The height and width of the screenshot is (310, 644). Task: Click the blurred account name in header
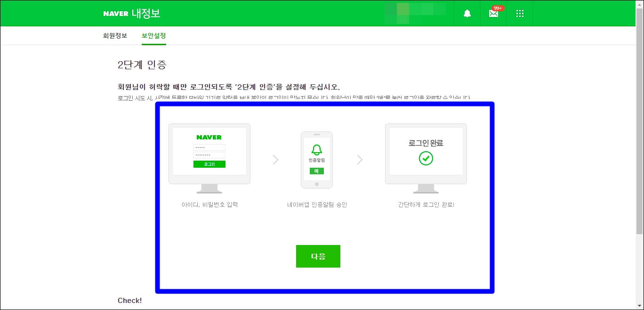414,14
